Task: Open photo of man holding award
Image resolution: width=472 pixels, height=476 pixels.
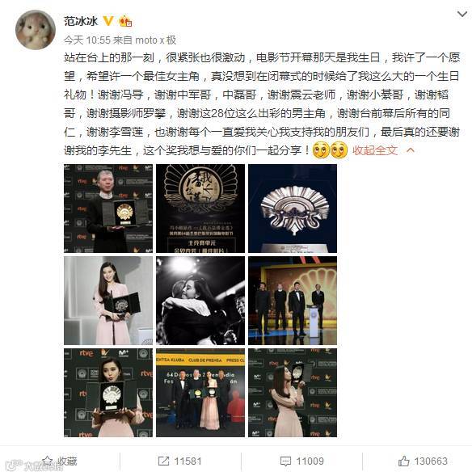Action: click(x=108, y=209)
